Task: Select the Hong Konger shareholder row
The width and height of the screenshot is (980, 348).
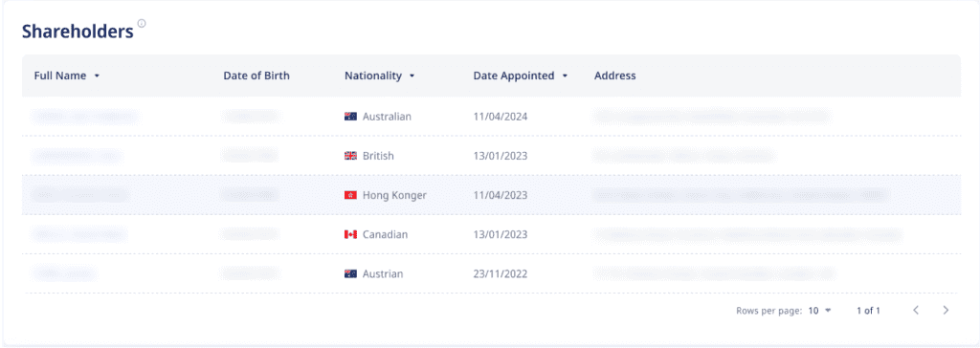Action: (491, 195)
